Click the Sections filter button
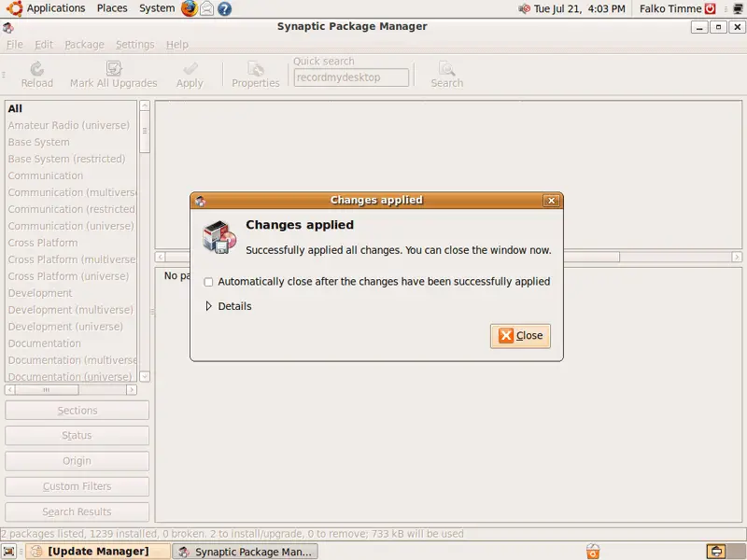This screenshot has height=560, width=747. tap(77, 411)
